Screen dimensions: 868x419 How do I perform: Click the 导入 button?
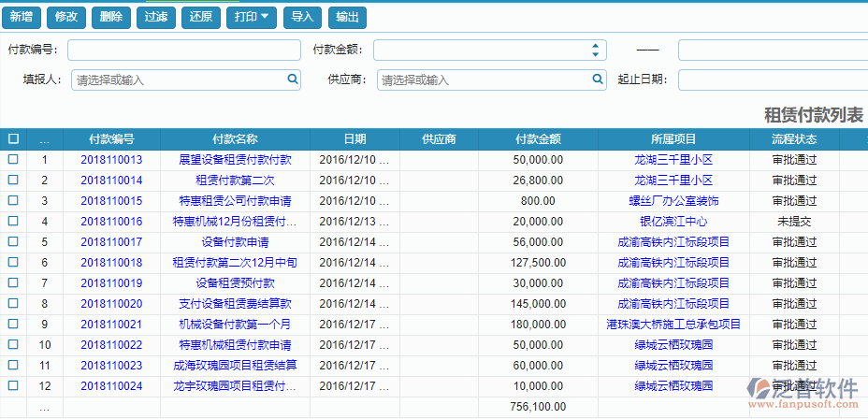click(x=302, y=18)
